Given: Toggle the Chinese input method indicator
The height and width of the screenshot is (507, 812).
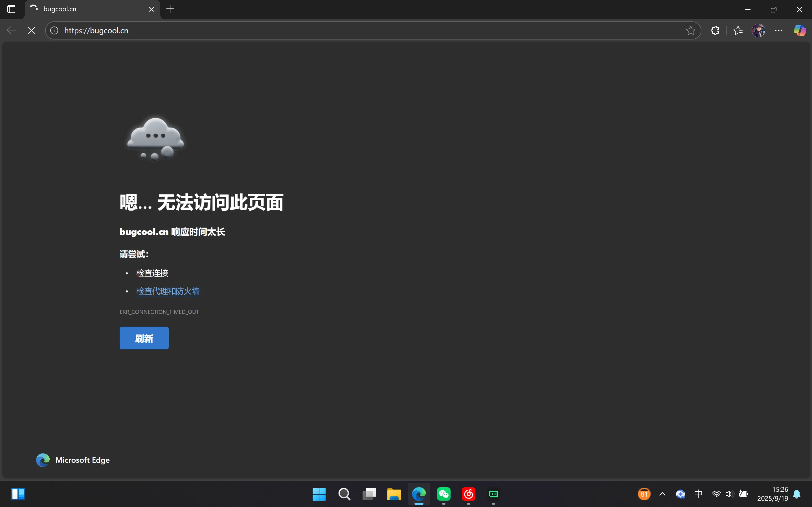Looking at the screenshot, I should click(x=698, y=494).
